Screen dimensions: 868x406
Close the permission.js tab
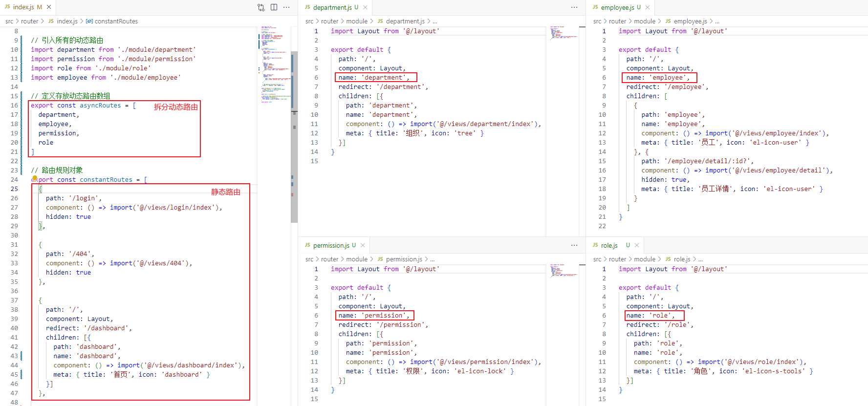coord(363,245)
